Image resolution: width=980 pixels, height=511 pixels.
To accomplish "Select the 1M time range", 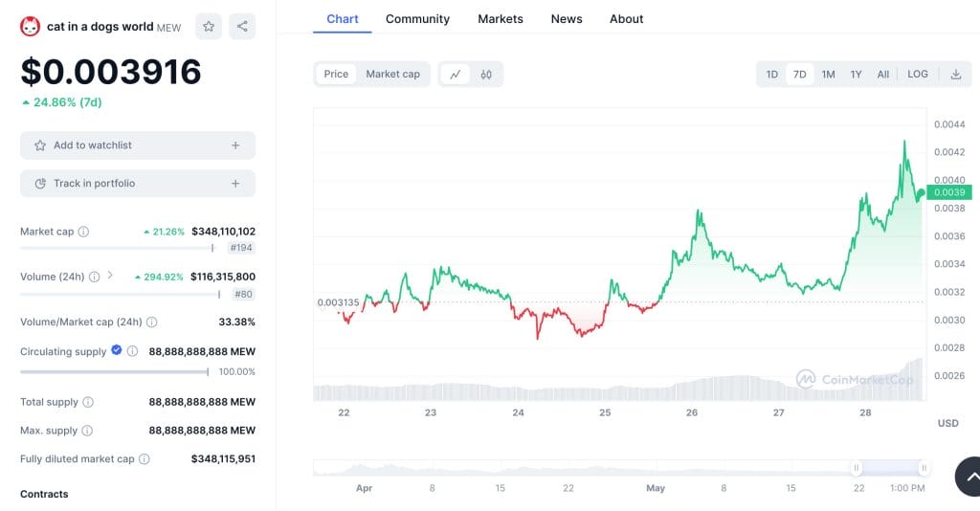I will click(828, 74).
